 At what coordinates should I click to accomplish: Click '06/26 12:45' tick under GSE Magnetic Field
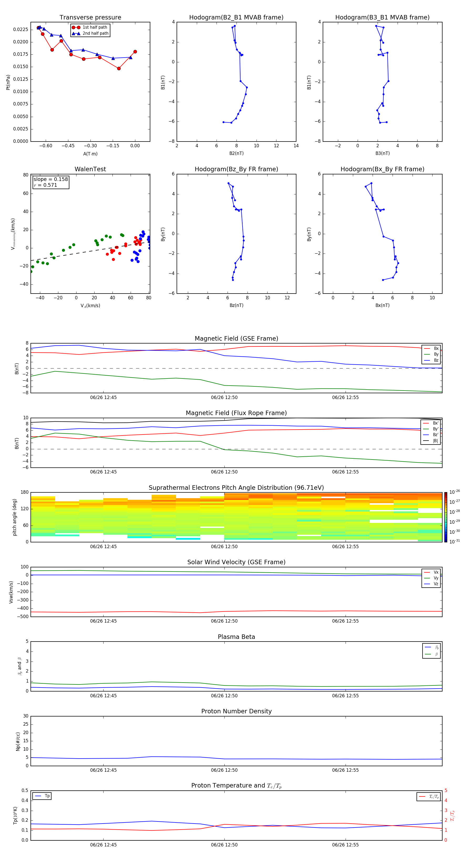(x=103, y=397)
